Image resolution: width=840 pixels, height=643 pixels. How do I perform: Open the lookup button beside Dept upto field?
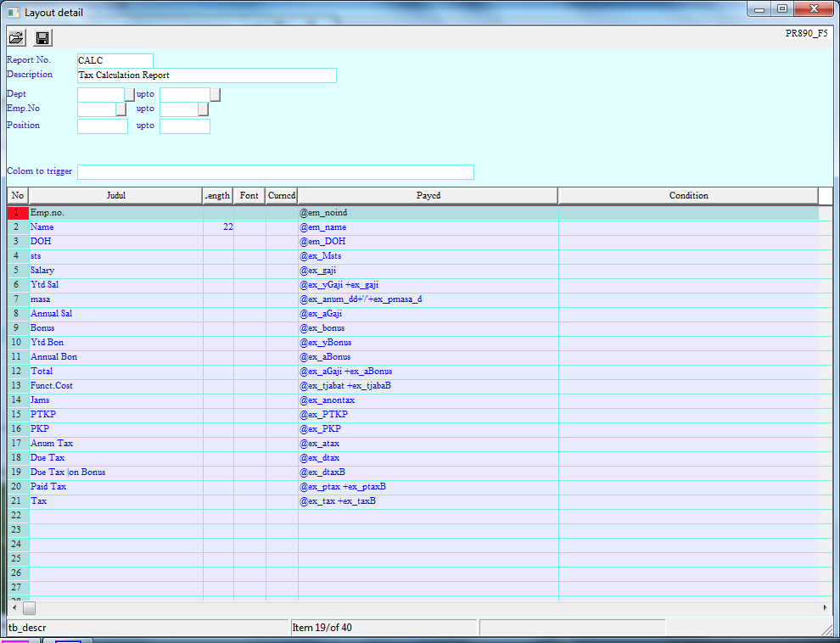point(216,95)
